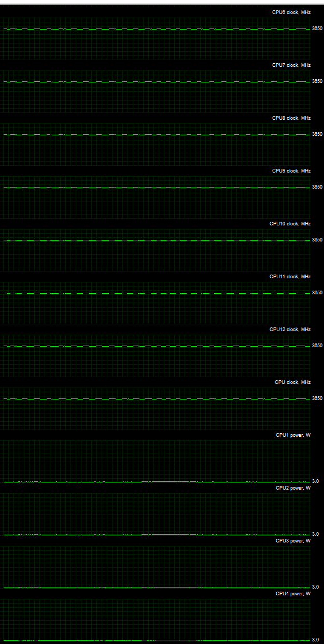The width and height of the screenshot is (324, 644).
Task: Click the plotted line of CPU9 clock graph
Action: click(x=156, y=188)
